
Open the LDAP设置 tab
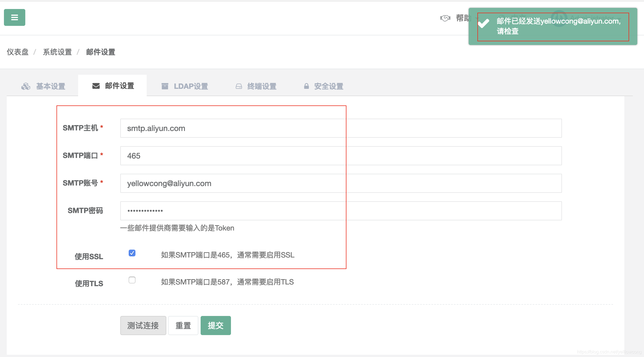185,86
